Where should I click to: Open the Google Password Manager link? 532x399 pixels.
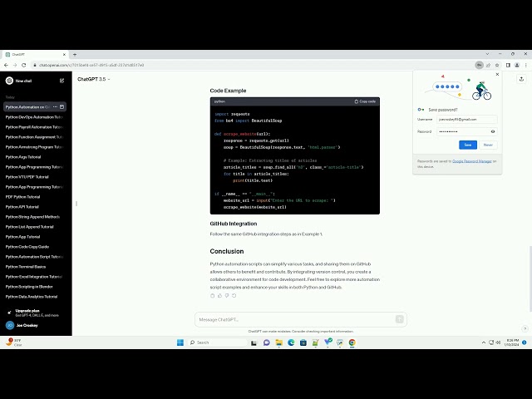472,161
